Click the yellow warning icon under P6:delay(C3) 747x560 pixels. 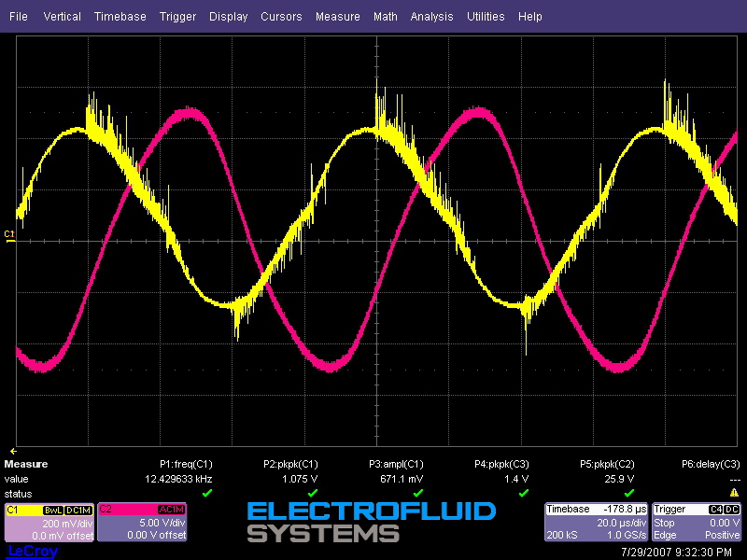point(734,493)
